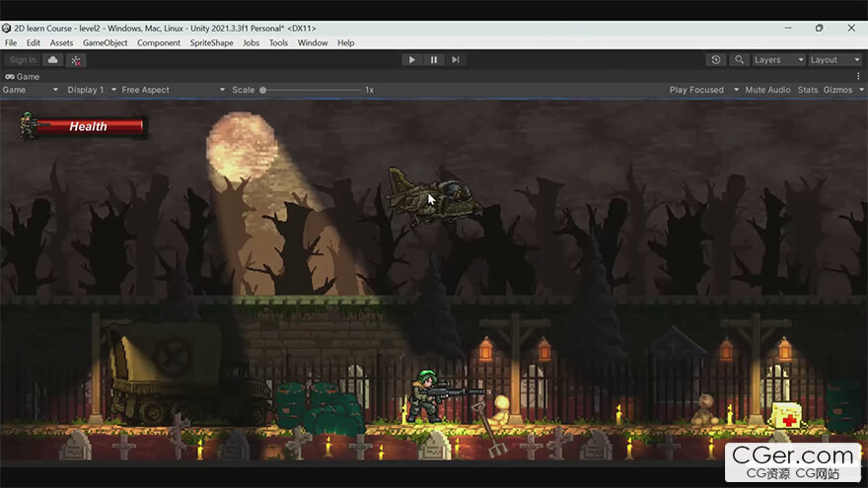Open the Edit menu

(x=34, y=42)
